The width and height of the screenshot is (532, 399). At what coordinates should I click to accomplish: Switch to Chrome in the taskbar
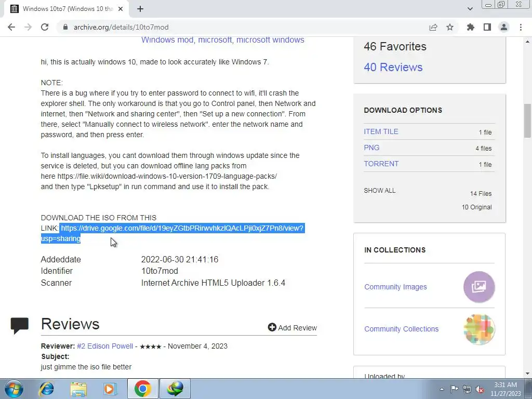[142, 389]
